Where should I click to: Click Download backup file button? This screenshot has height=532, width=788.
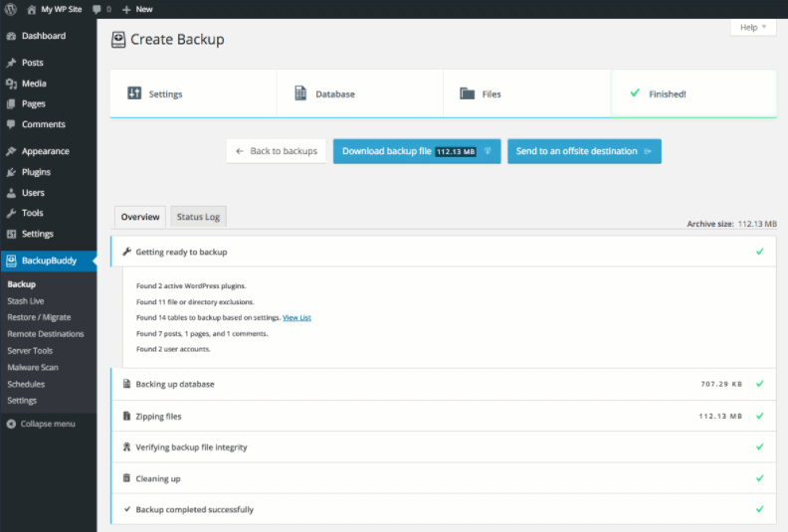tap(417, 151)
